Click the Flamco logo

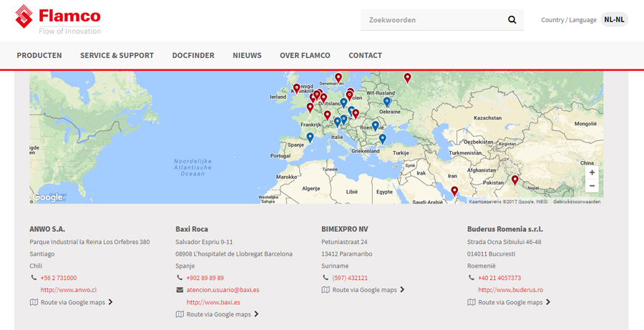58,19
